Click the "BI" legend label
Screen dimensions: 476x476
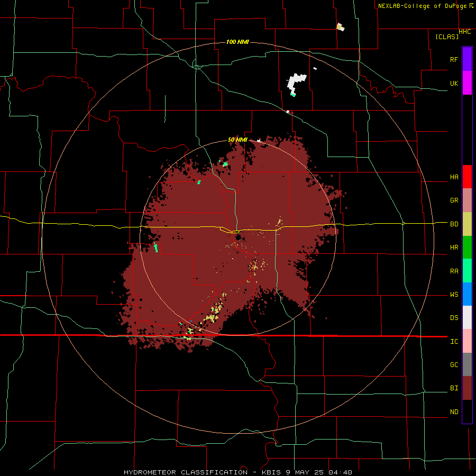[454, 388]
